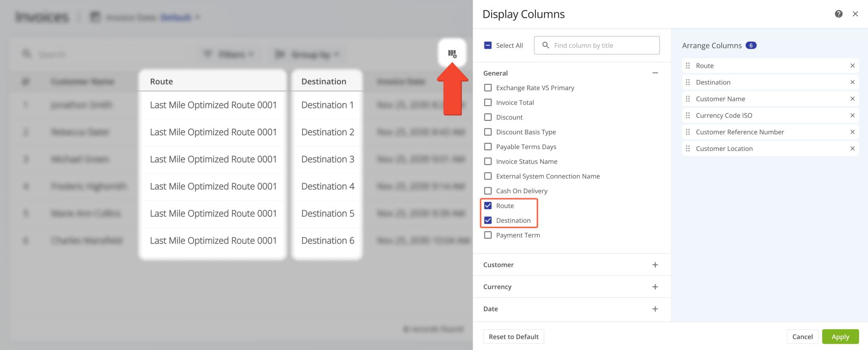Viewport: 868px width, 350px height.
Task: Check Exchange Rate VS Primary
Action: (488, 88)
